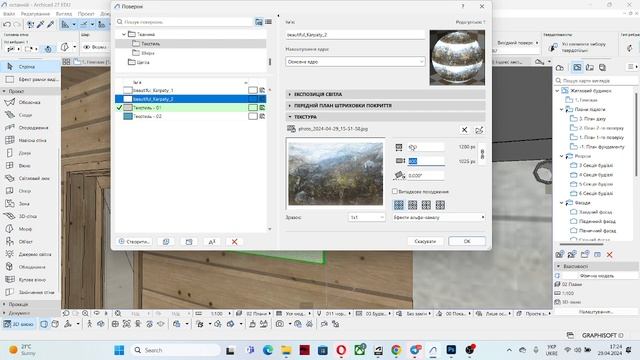
Task: Click the Скасувати button
Action: [x=425, y=241]
